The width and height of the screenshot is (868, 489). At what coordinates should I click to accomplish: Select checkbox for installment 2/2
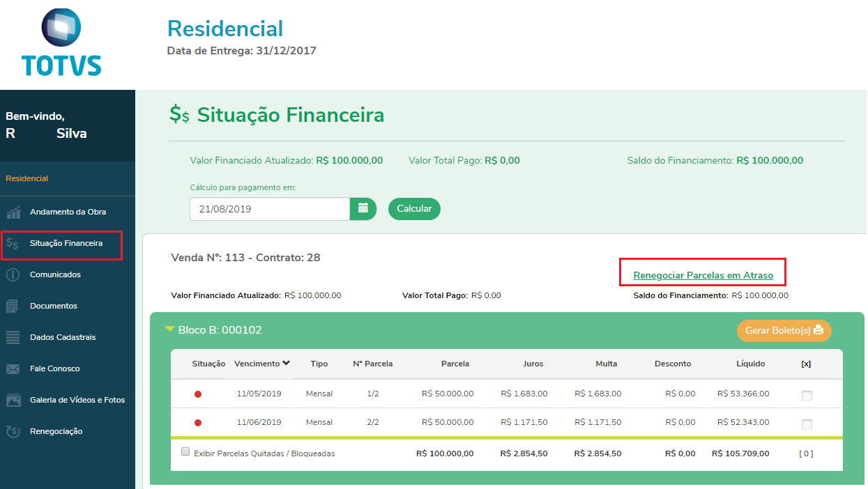[807, 424]
